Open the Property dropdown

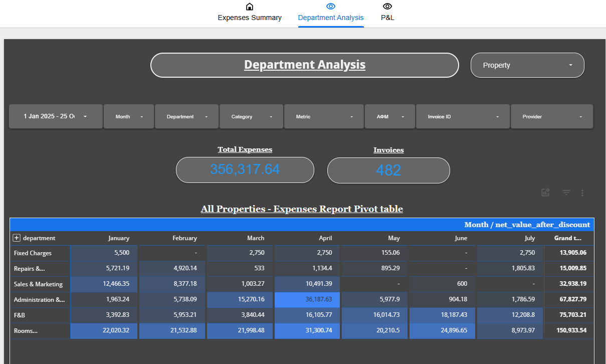coord(527,65)
